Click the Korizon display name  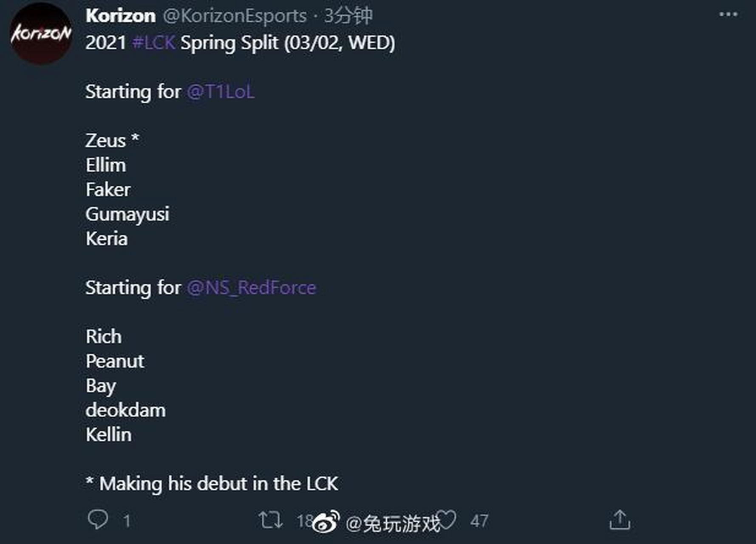pos(120,16)
